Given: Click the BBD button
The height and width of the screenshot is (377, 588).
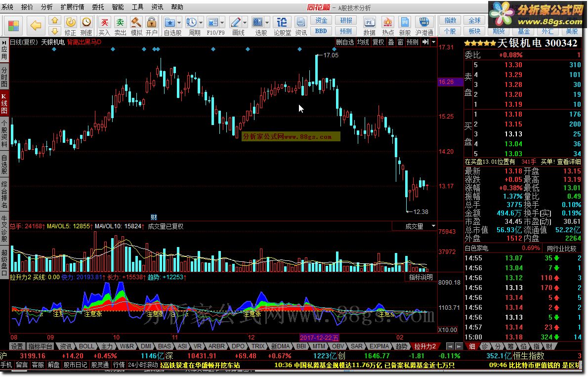Looking at the screenshot, I should [x=321, y=31].
